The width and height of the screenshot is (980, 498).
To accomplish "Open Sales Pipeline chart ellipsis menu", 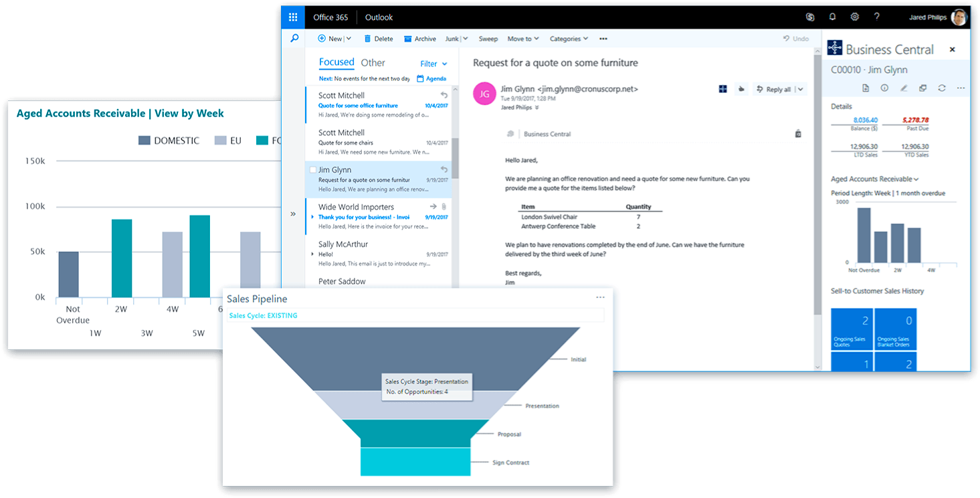I will coord(600,297).
